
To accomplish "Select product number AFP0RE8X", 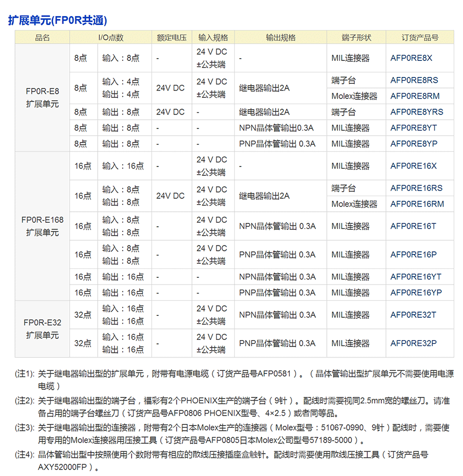I will pyautogui.click(x=411, y=58).
